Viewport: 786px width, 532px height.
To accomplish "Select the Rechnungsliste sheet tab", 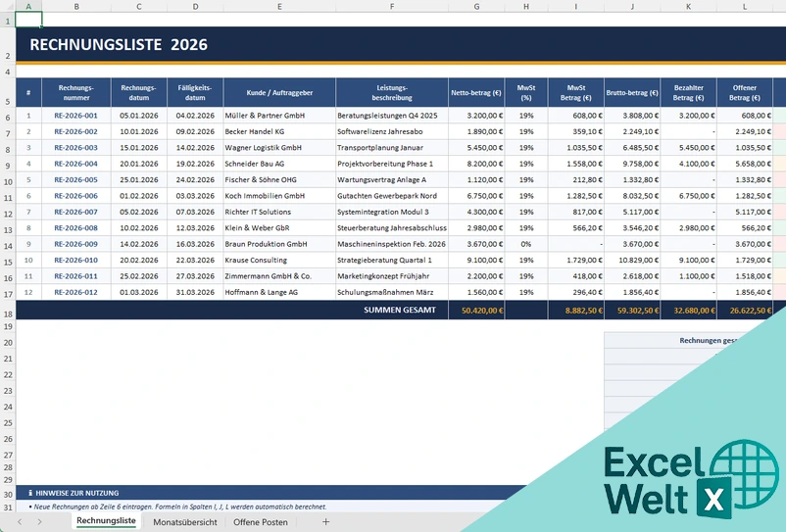I will pyautogui.click(x=106, y=521).
